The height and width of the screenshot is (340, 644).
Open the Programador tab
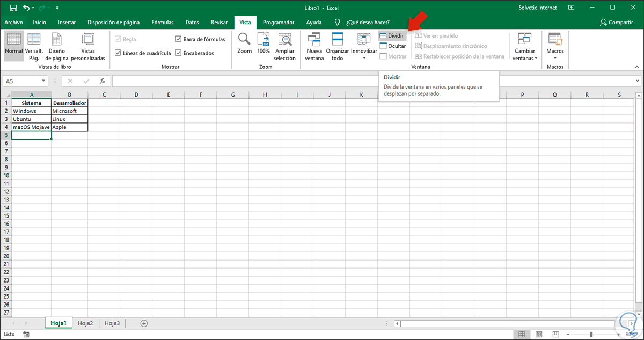click(279, 23)
